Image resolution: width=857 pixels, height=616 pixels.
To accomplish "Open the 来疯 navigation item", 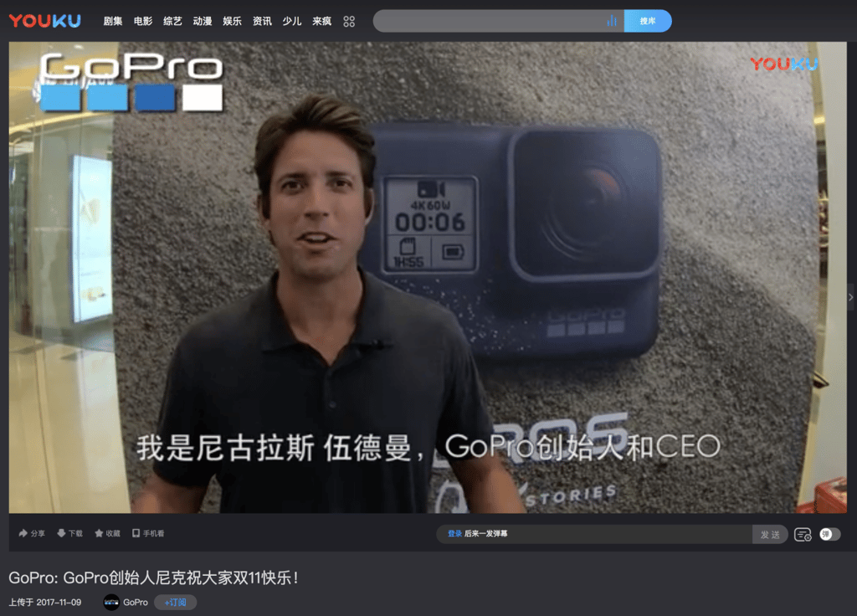I will [321, 21].
